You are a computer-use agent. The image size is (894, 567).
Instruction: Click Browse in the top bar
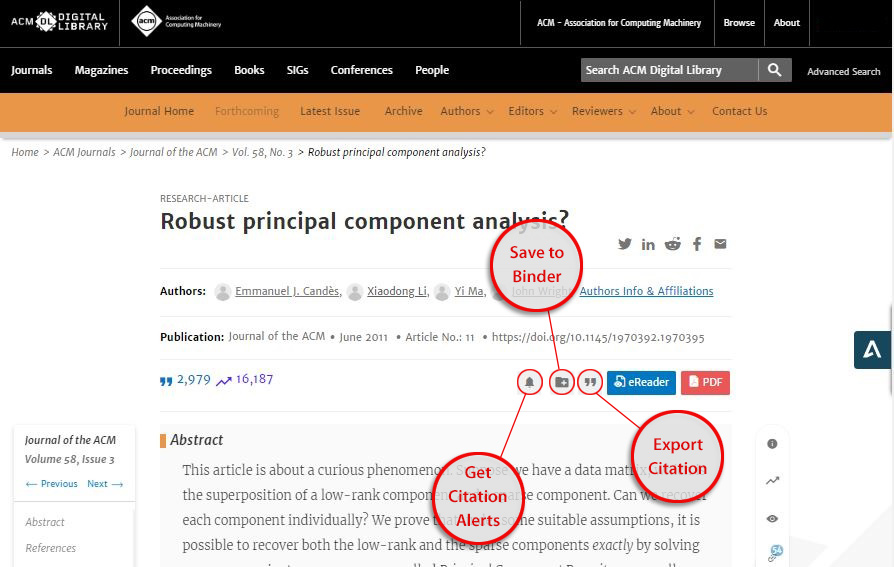[x=739, y=23]
